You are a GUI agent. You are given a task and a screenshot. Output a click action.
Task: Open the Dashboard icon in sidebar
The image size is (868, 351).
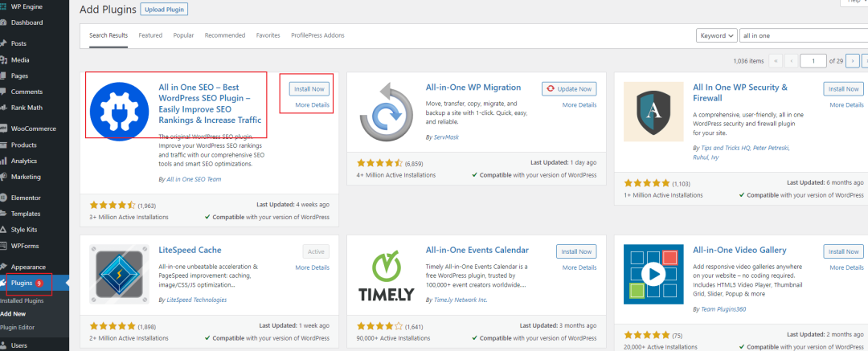[4, 22]
